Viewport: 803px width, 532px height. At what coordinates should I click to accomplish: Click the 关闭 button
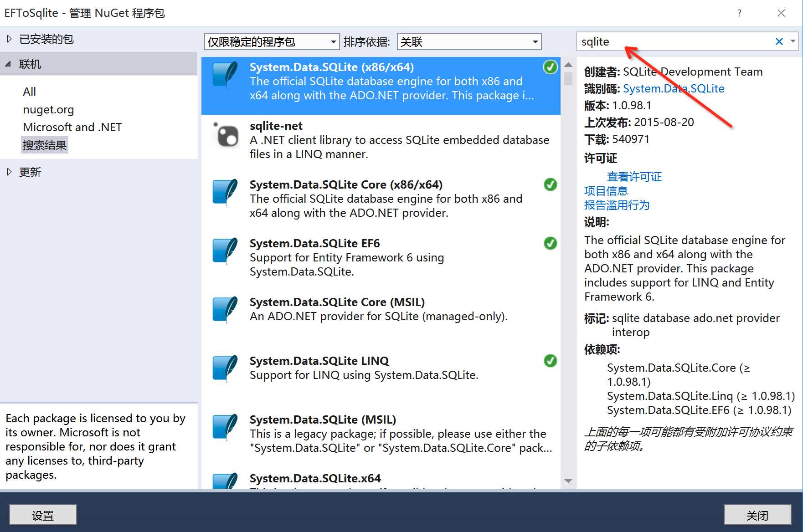coord(757,515)
